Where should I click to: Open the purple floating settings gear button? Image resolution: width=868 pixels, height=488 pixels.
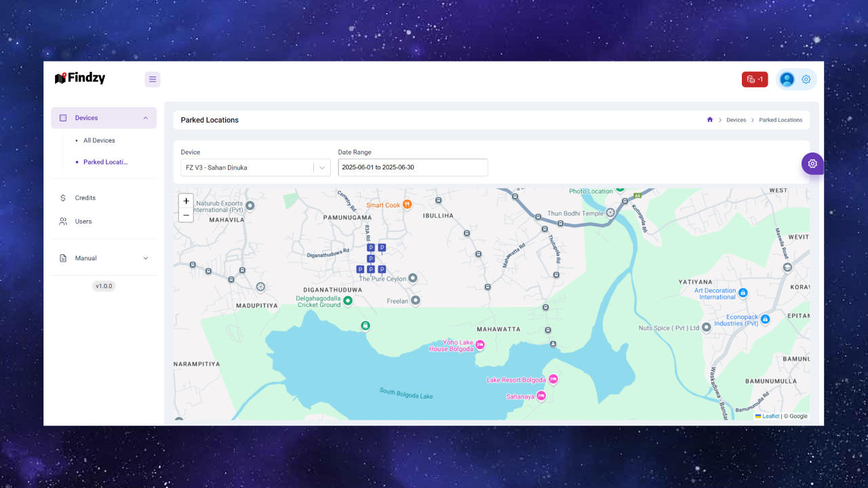pyautogui.click(x=812, y=163)
